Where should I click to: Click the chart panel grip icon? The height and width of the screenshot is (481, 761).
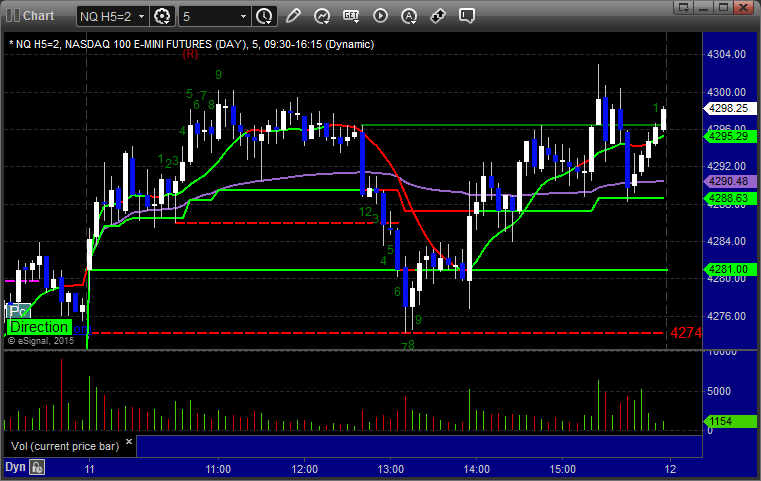point(13,16)
